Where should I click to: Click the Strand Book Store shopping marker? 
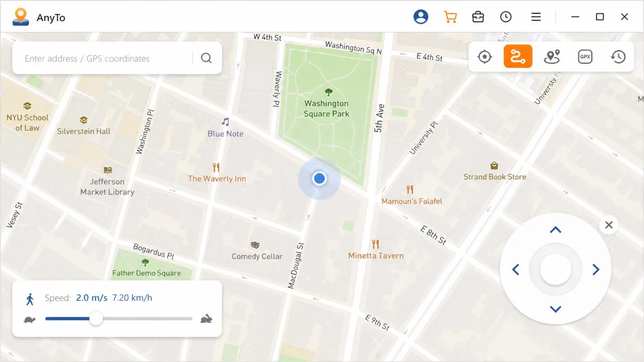click(494, 165)
